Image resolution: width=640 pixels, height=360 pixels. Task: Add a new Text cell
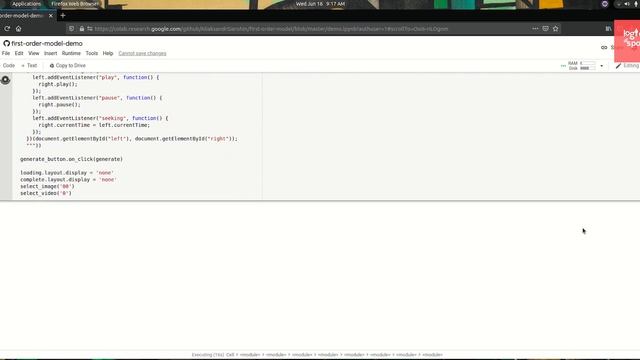[29, 66]
